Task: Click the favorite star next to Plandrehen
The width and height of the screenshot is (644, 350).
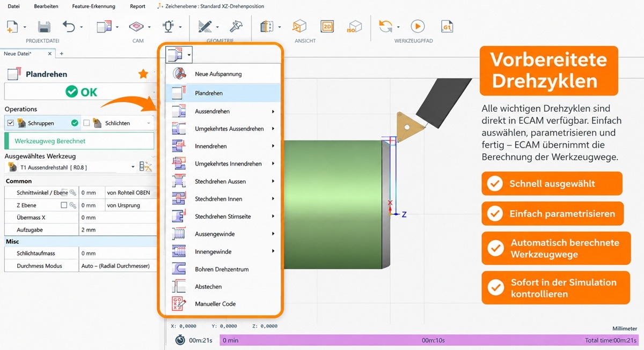Action: 143,74
